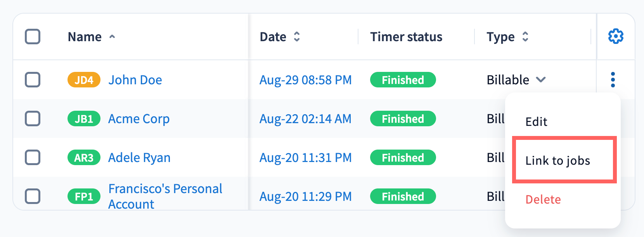Sort by Name ascending arrow
This screenshot has height=237, width=644.
112,37
